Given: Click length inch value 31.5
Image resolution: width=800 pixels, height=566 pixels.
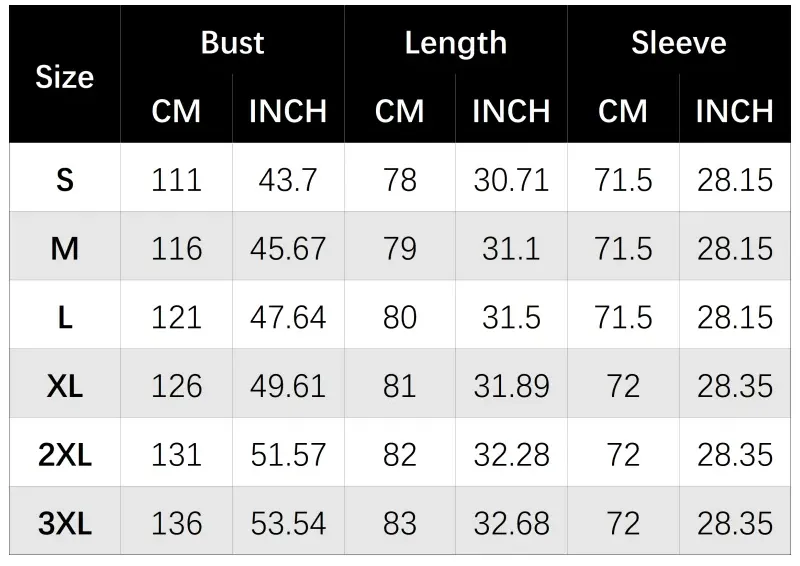Looking at the screenshot, I should click(x=511, y=317).
